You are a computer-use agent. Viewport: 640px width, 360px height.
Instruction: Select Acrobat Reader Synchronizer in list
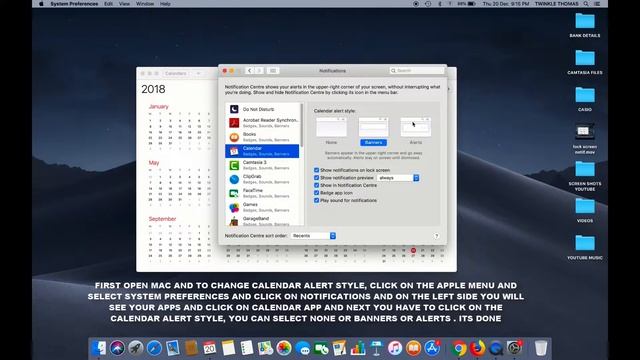262,122
